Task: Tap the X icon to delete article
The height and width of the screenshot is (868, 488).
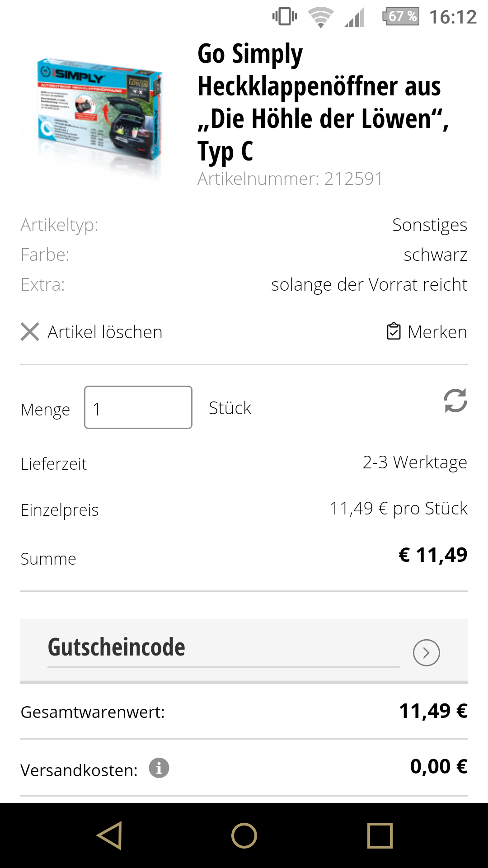Action: 30,332
